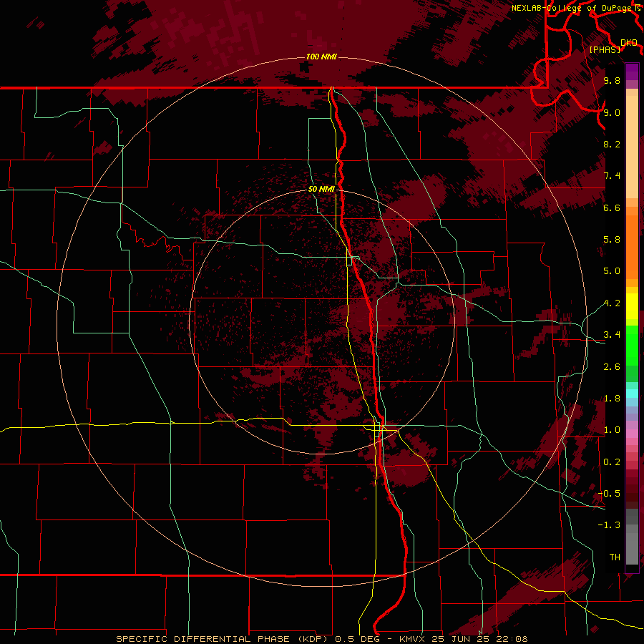Select the pink band in the color scale

pos(632,434)
